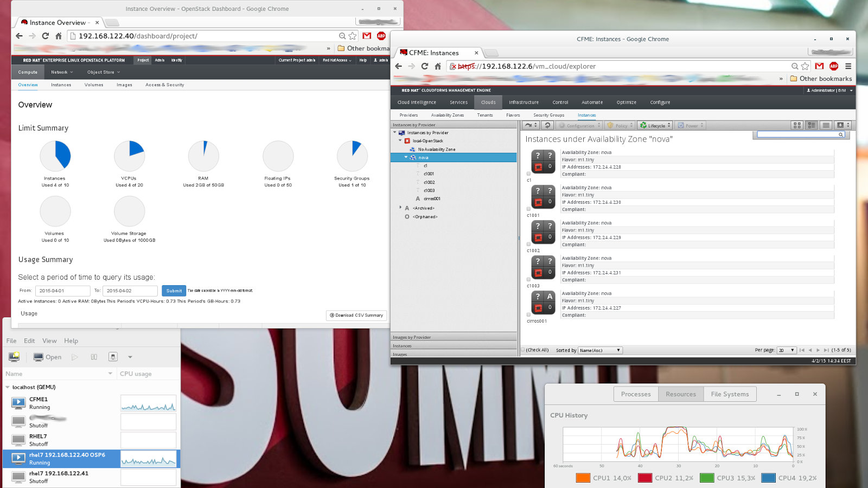868x488 pixels.
Task: Collapse the nova availability zone tree node
Action: (x=406, y=157)
